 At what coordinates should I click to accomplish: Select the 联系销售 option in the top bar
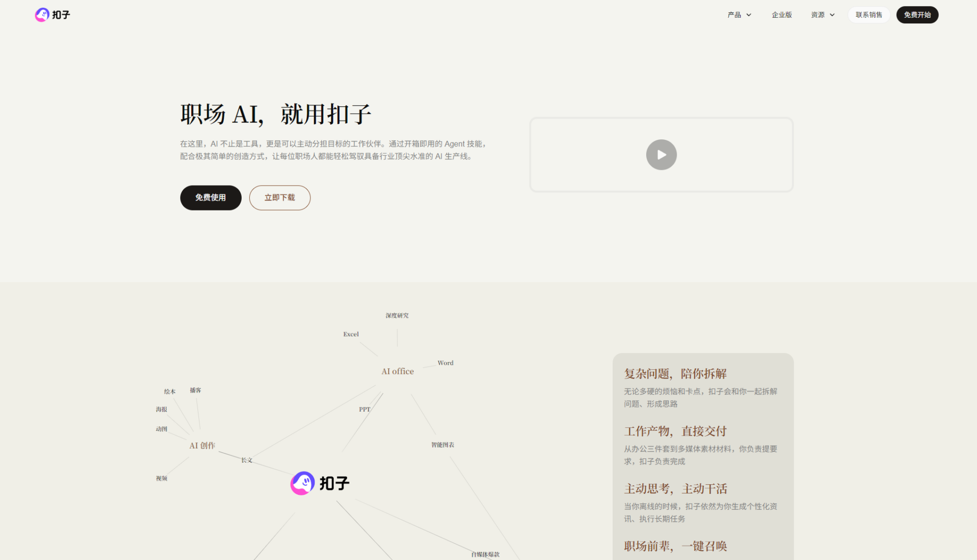[x=869, y=15]
